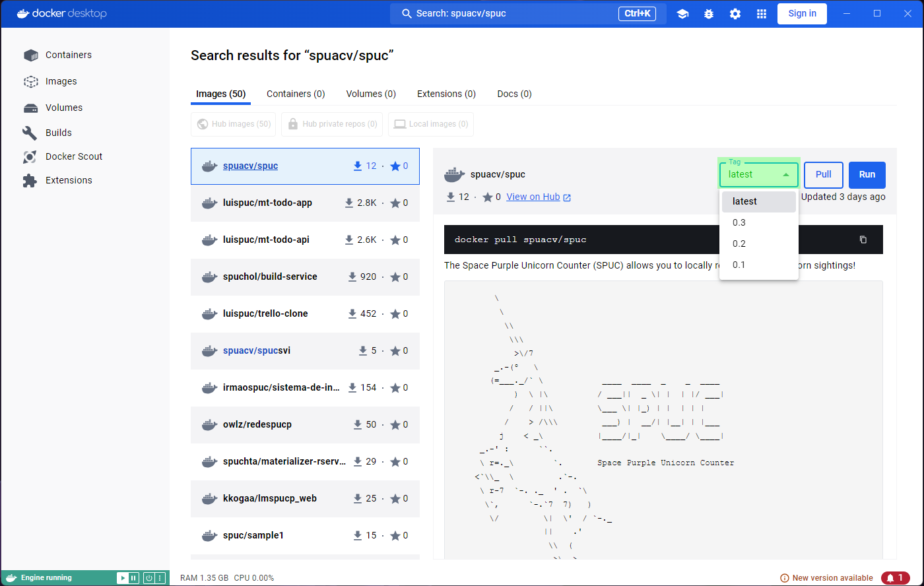Choose tag 0.1 from the list
This screenshot has width=924, height=586.
click(759, 265)
